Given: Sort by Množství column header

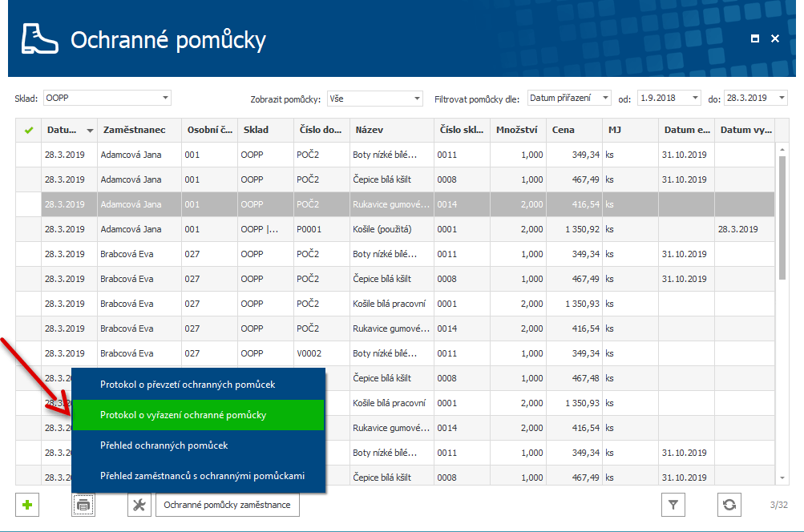Looking at the screenshot, I should click(x=518, y=130).
